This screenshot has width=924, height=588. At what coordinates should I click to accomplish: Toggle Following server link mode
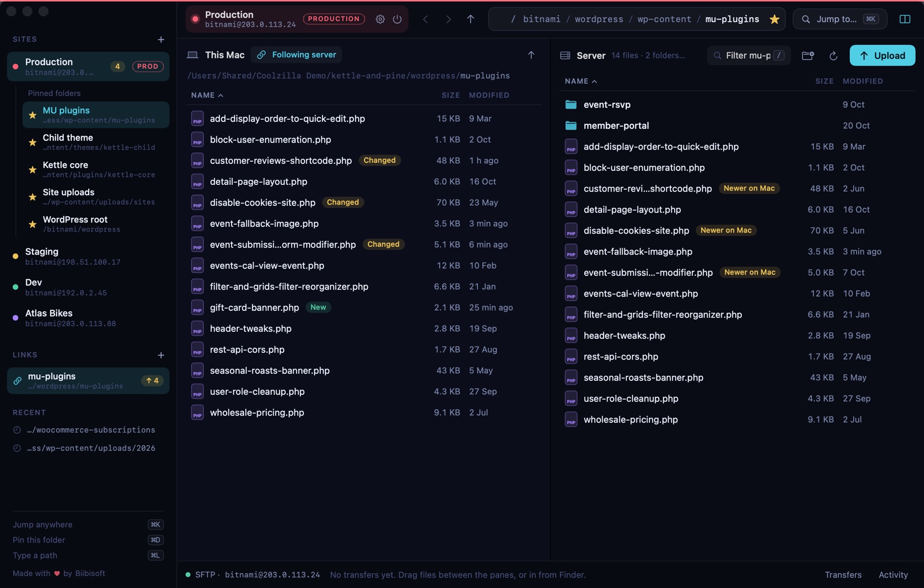296,55
